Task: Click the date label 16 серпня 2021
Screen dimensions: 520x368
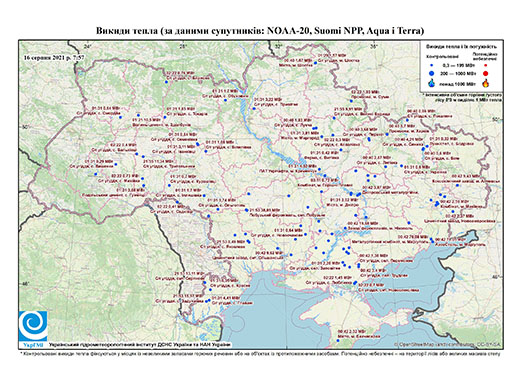Action: tap(54, 57)
